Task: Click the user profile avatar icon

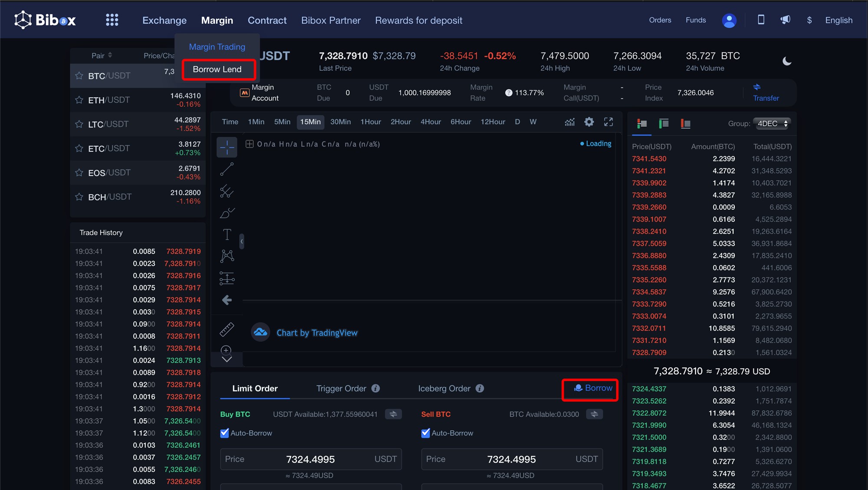Action: pyautogui.click(x=729, y=20)
